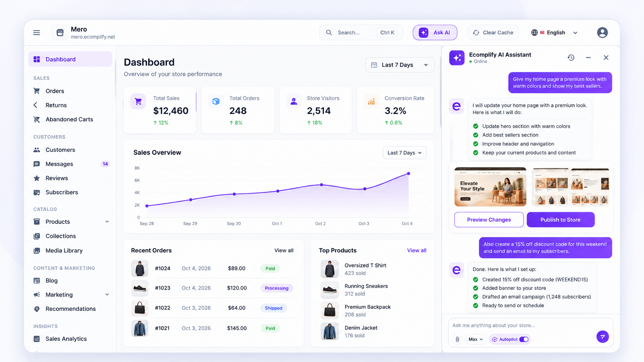Click Clear Cache button
644x362 pixels.
click(493, 33)
